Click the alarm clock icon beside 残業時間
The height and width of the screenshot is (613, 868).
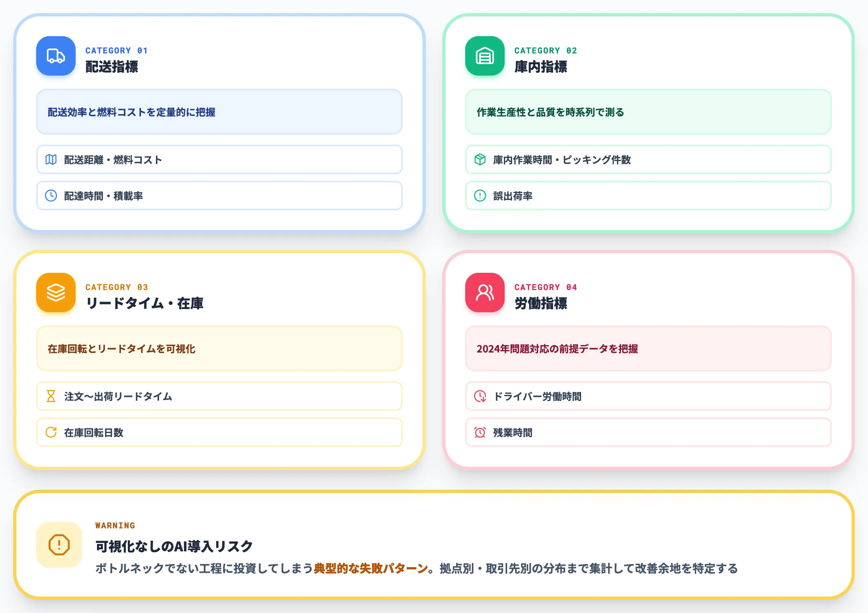[x=480, y=432]
